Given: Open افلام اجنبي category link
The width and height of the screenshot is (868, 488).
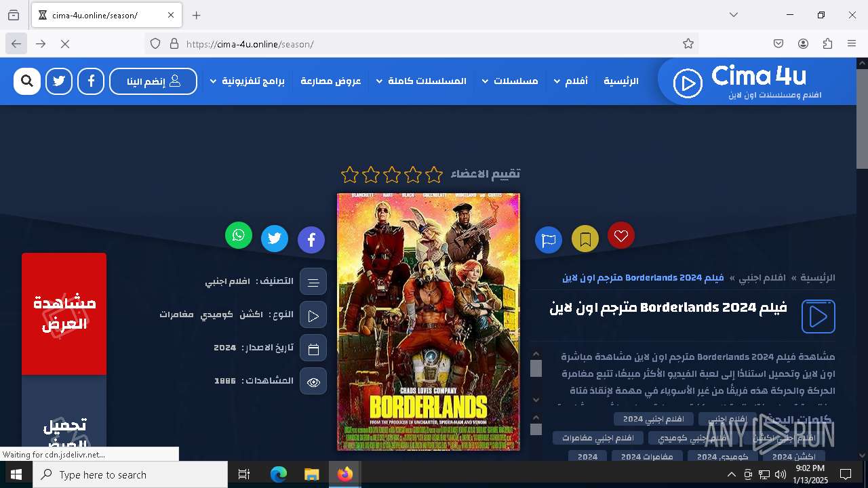Looking at the screenshot, I should click(x=228, y=281).
